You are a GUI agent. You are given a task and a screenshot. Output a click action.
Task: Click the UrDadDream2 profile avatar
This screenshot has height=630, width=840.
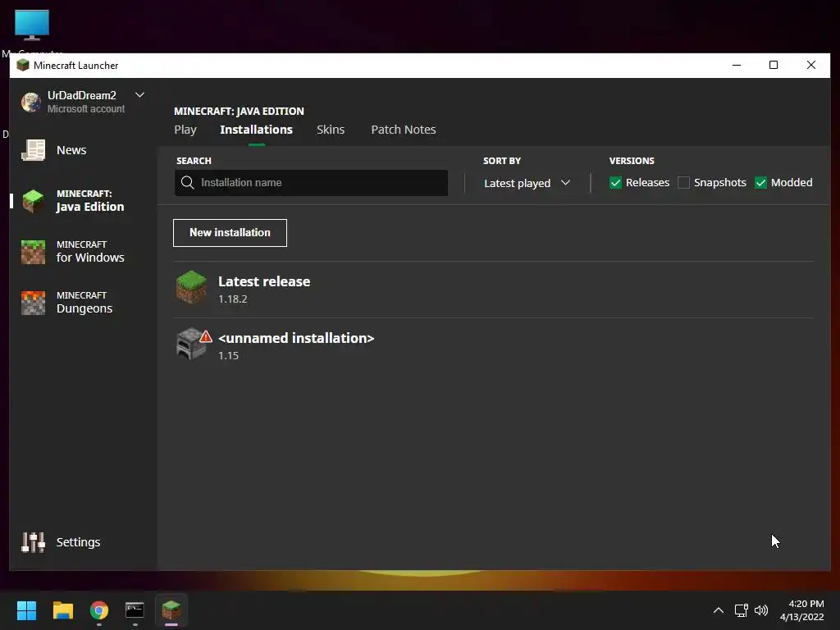tap(31, 102)
